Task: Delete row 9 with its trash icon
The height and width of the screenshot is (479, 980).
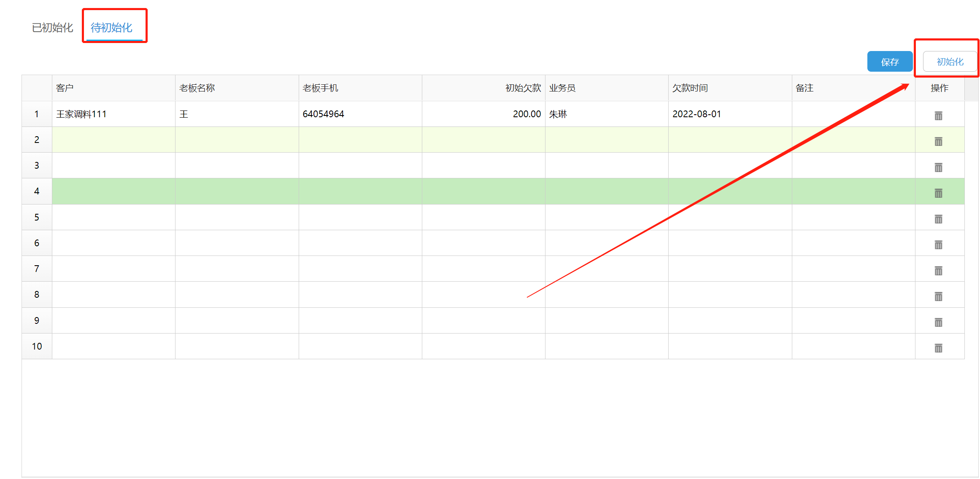Action: (x=938, y=322)
